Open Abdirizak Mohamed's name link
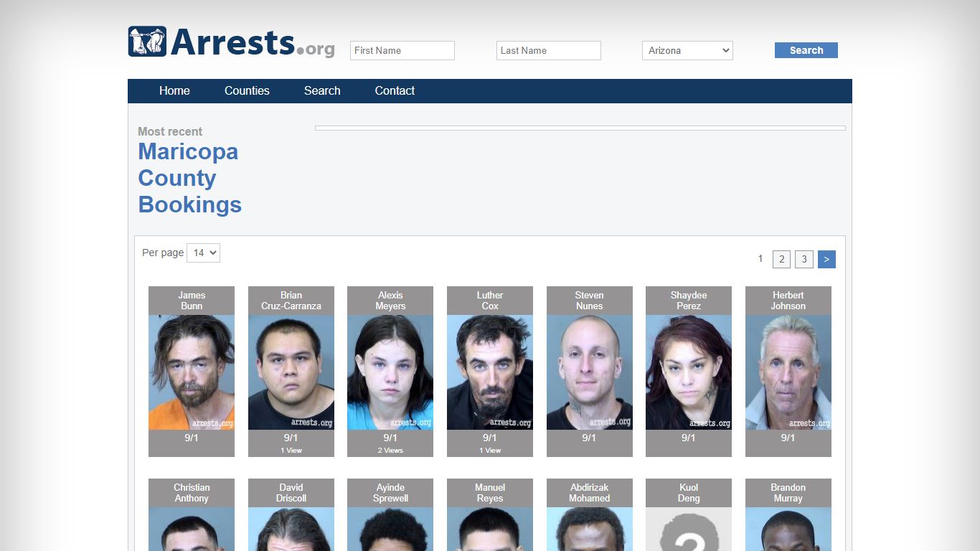 point(590,493)
